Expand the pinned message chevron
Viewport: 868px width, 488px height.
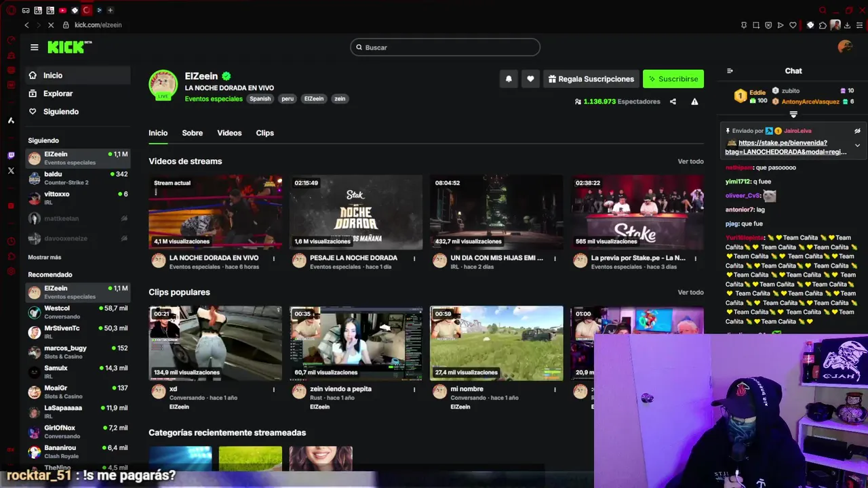tap(857, 145)
